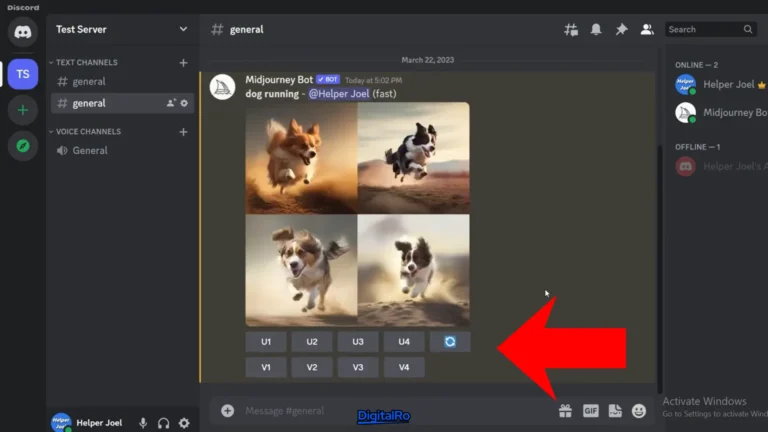Viewport: 768px width, 432px height.
Task: Toggle microphone mute for Helper Joel
Action: point(143,423)
